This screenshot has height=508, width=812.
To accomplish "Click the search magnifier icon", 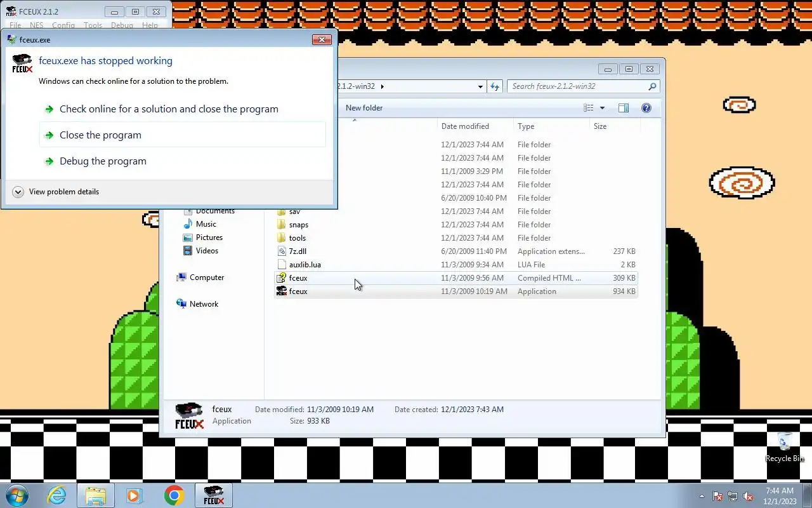I will pos(652,86).
